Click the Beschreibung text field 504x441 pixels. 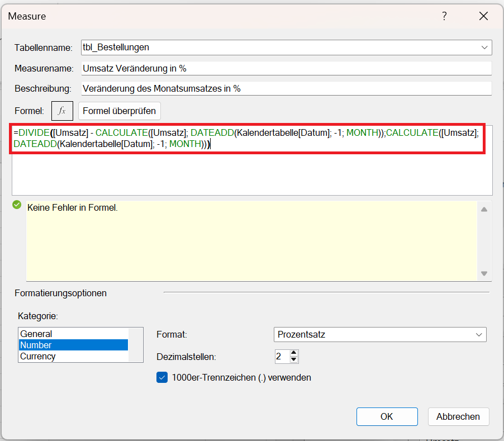click(x=285, y=88)
